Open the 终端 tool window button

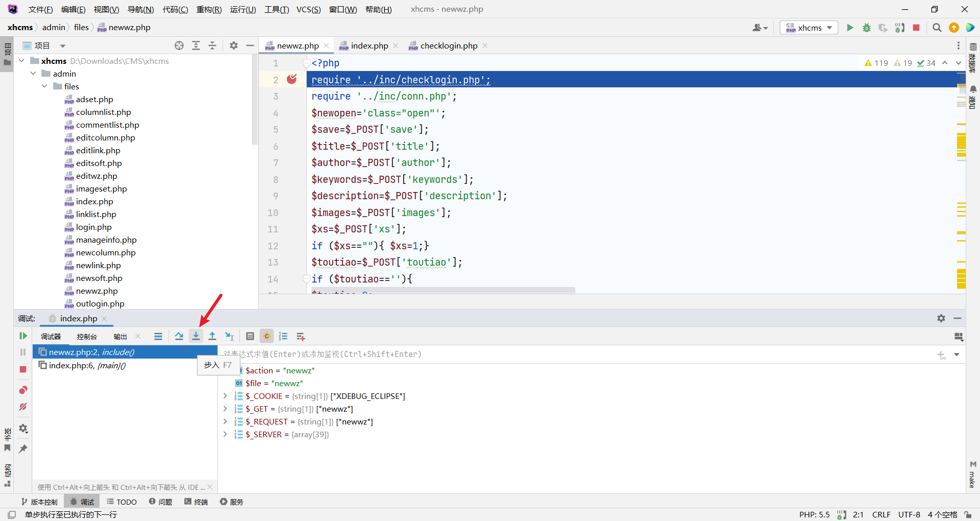tap(196, 502)
